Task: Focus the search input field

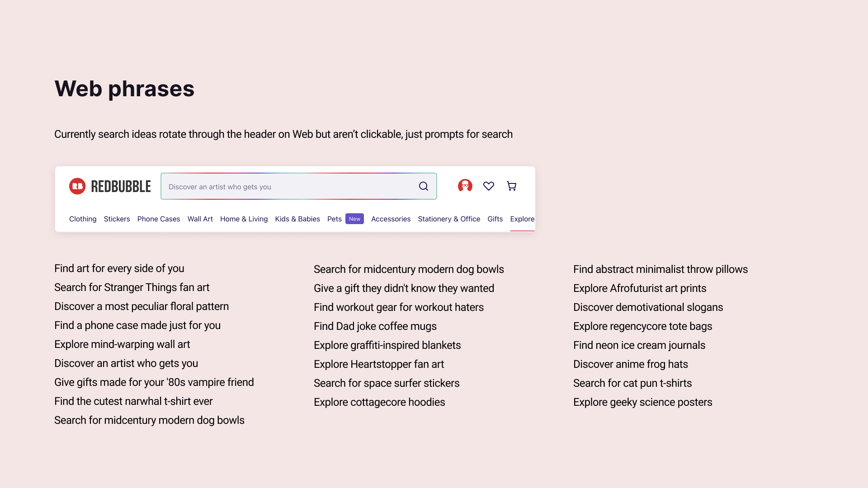Action: pyautogui.click(x=289, y=187)
